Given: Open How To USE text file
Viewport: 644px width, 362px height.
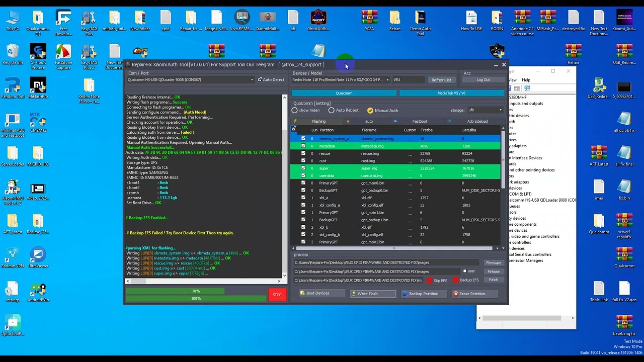Looking at the screenshot, I should 471,21.
